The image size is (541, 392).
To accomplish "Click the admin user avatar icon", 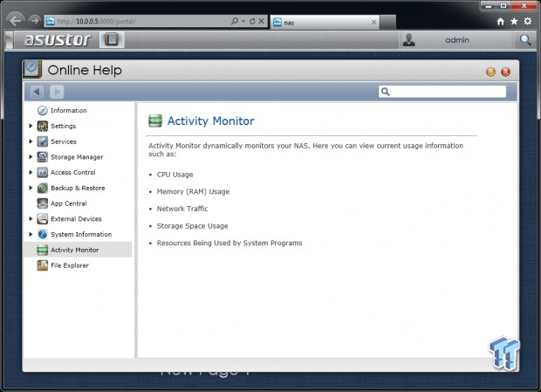I will tap(409, 40).
